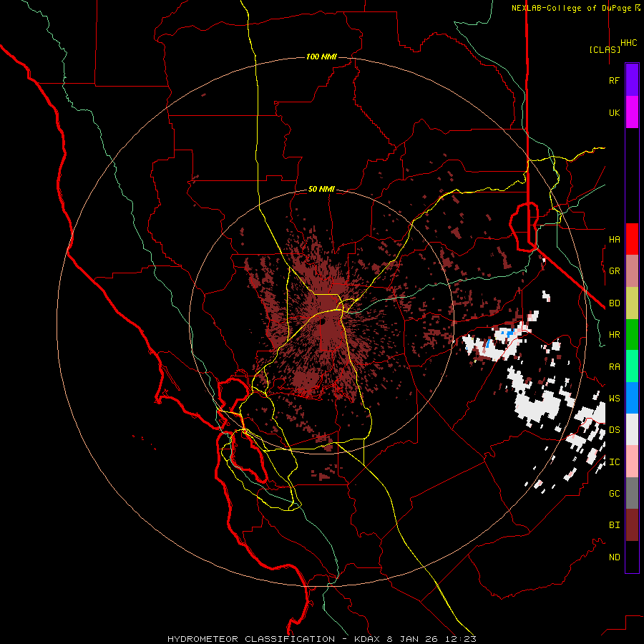This screenshot has height=644, width=644.
Task: Click the DS legend label
Action: click(x=614, y=430)
